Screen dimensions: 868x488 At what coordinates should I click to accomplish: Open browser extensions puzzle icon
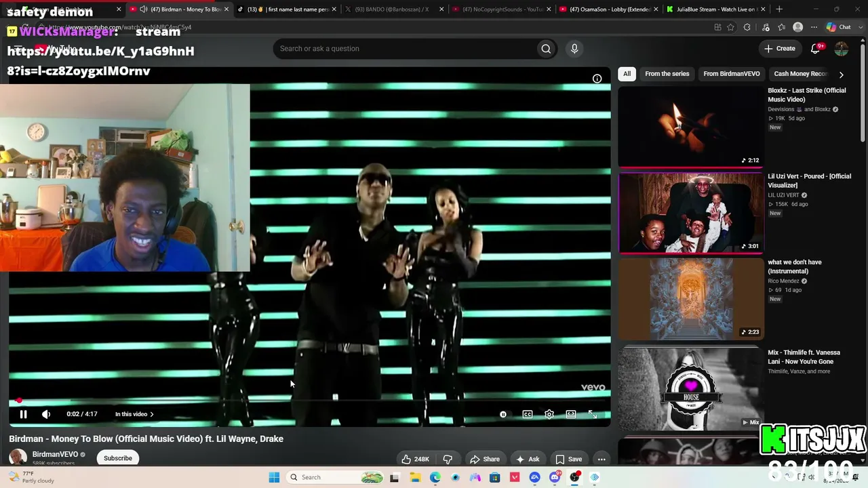pos(747,27)
